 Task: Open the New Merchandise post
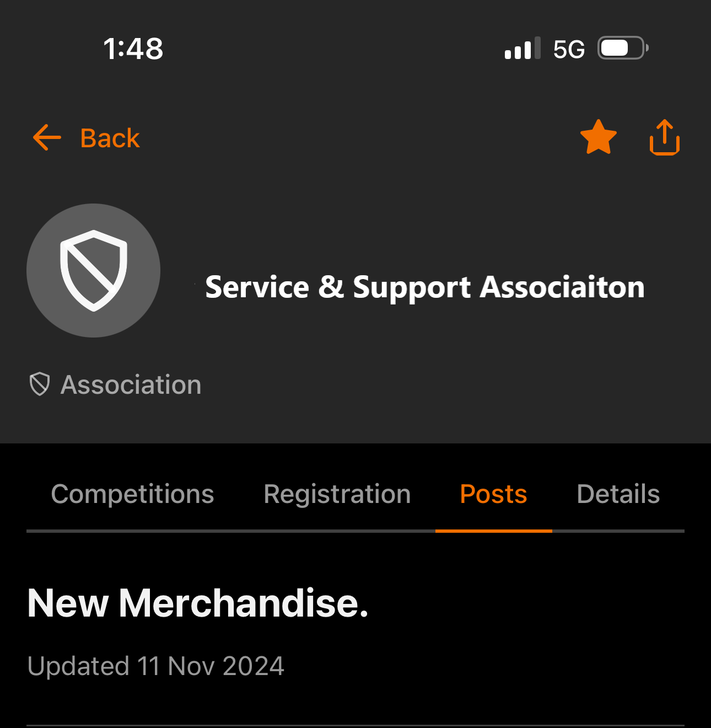(x=198, y=603)
